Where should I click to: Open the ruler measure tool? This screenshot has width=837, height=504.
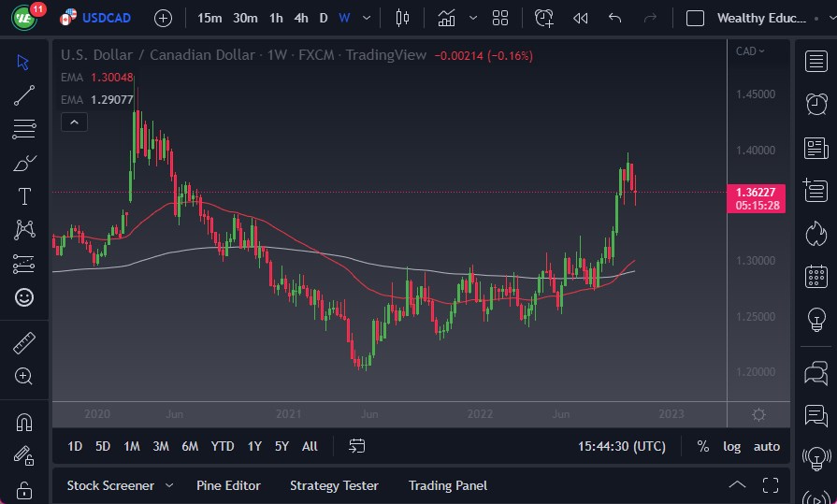tap(24, 343)
